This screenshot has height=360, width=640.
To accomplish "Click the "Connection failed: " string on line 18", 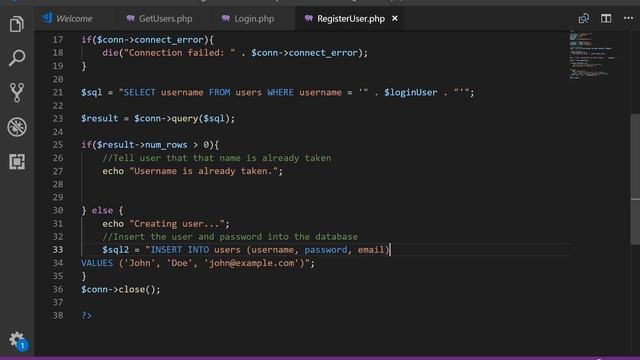I will [x=180, y=53].
